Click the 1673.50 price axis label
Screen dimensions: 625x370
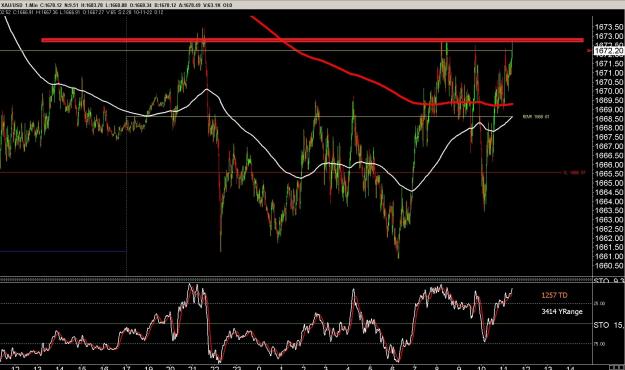pyautogui.click(x=609, y=27)
